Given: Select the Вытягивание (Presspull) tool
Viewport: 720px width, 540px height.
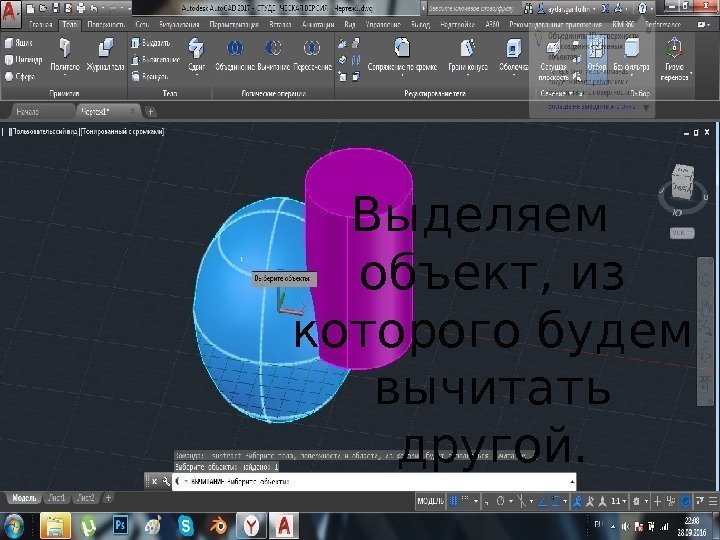Looking at the screenshot, I should 156,60.
